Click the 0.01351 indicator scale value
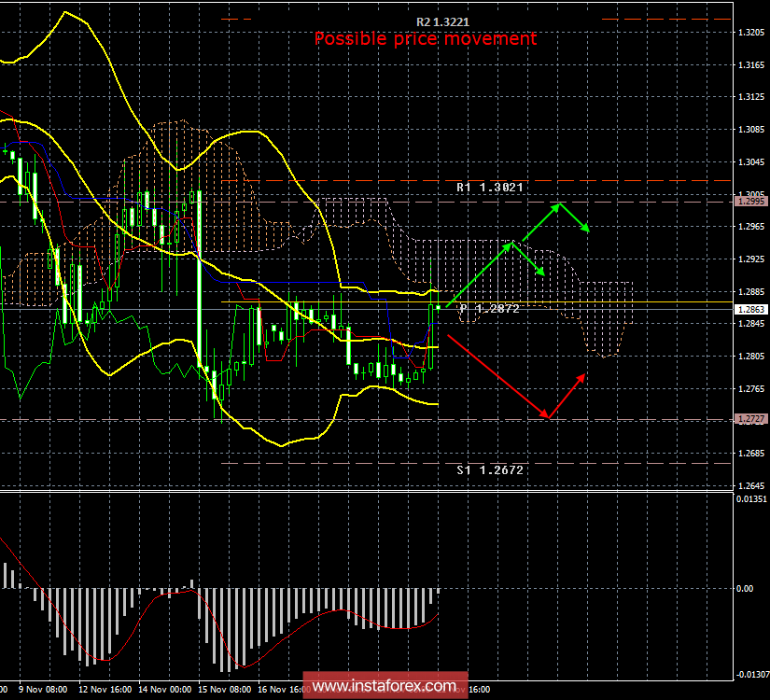Screen dimensions: 770x700 coord(752,499)
